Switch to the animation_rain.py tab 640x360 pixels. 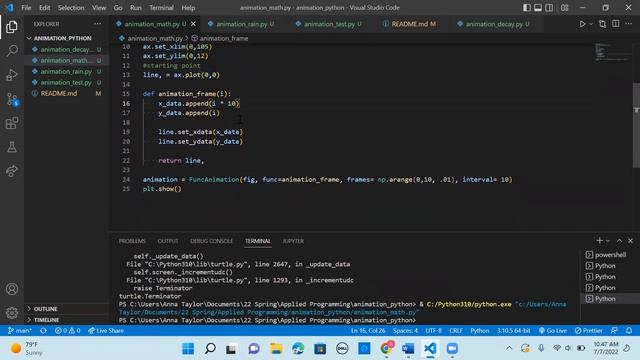coord(241,24)
